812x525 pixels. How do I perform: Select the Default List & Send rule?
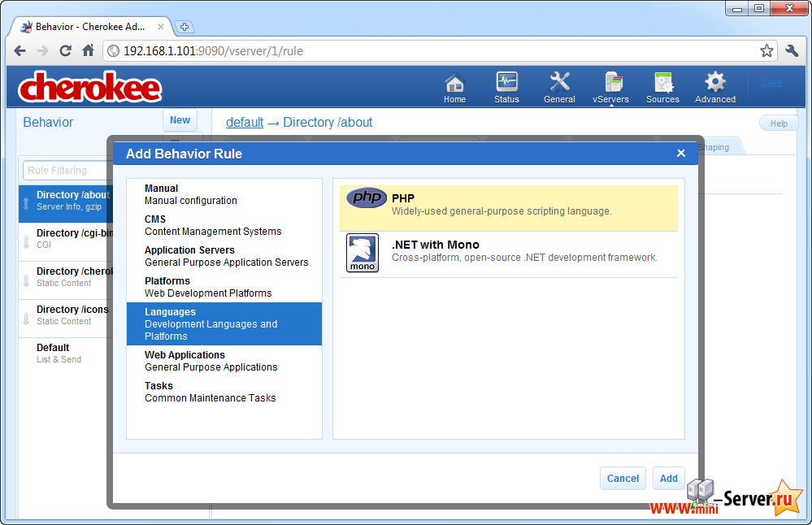point(66,354)
